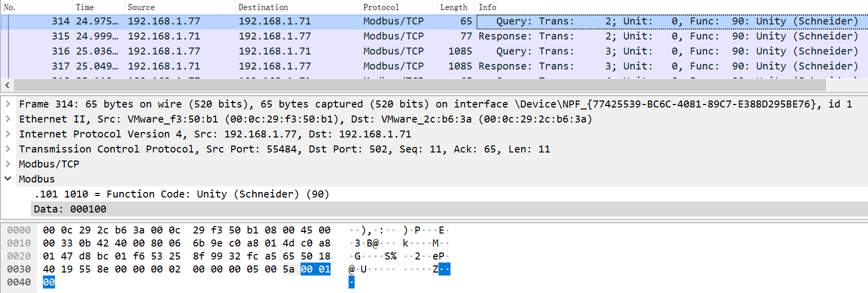The width and height of the screenshot is (868, 293).
Task: Sort by the Protocol column header
Action: point(381,7)
